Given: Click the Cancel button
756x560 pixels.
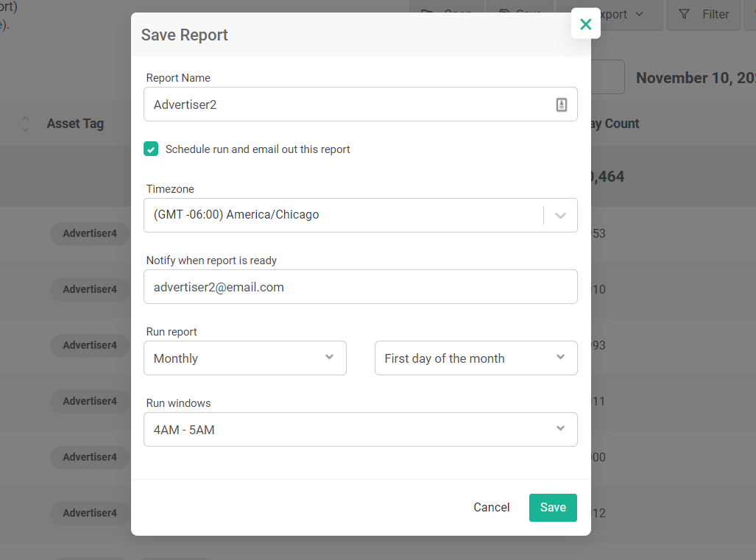Looking at the screenshot, I should click(x=491, y=508).
